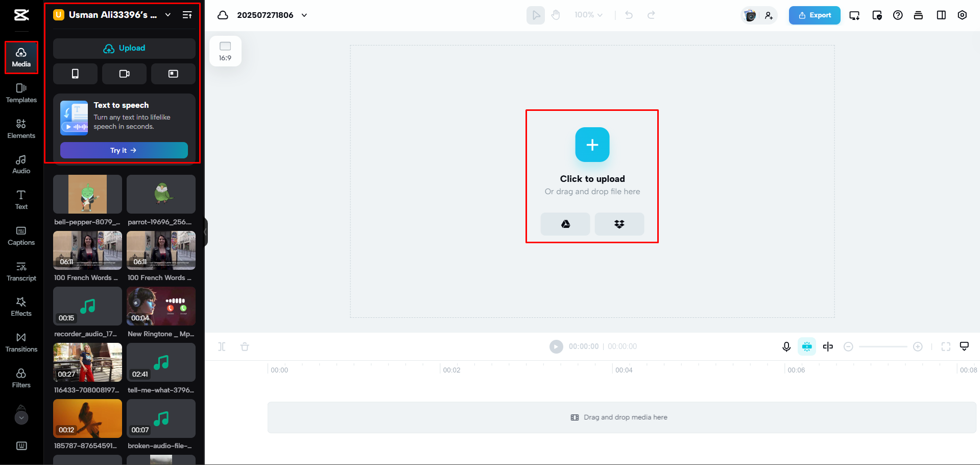Open the icon left of help
This screenshot has height=465, width=980.
(x=877, y=15)
